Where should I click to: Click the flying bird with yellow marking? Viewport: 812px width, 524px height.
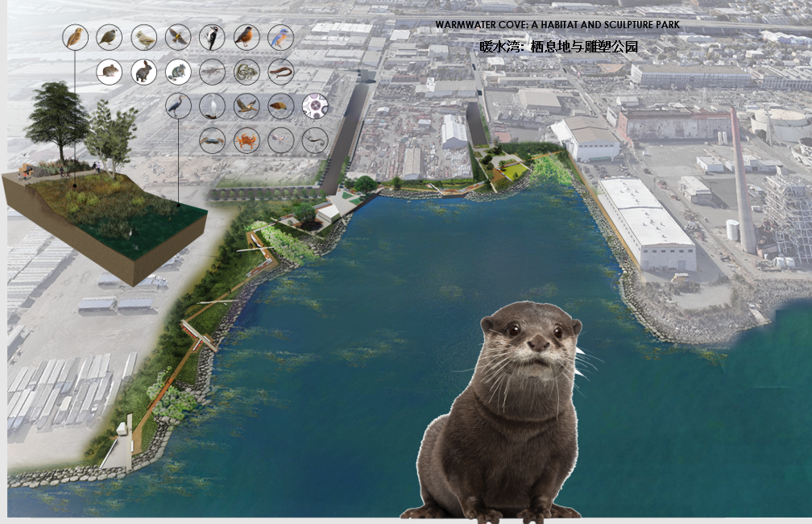177,37
